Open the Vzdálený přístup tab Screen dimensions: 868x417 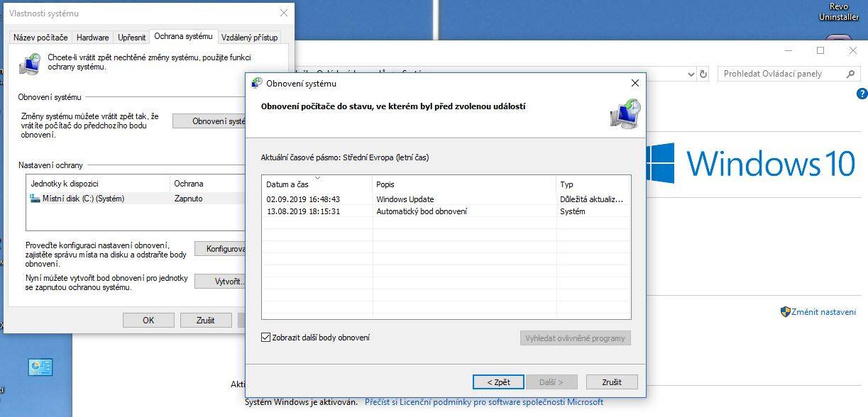(249, 38)
